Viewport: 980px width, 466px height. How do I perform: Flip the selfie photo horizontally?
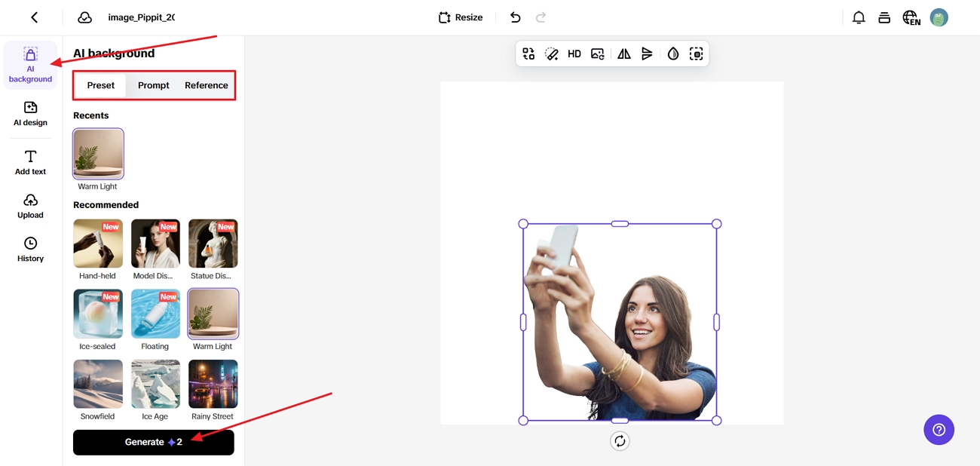pyautogui.click(x=623, y=54)
